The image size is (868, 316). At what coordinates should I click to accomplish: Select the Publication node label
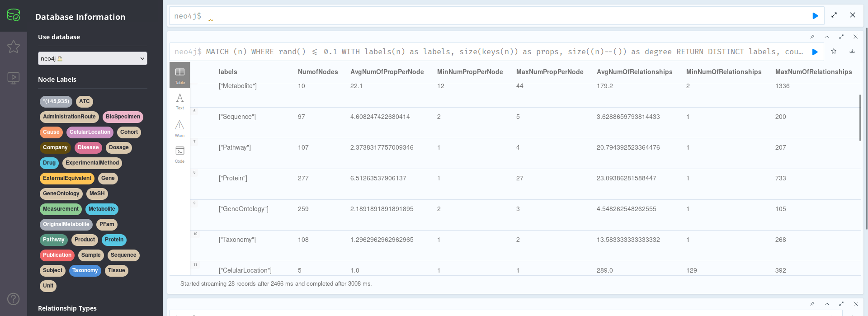(x=57, y=255)
